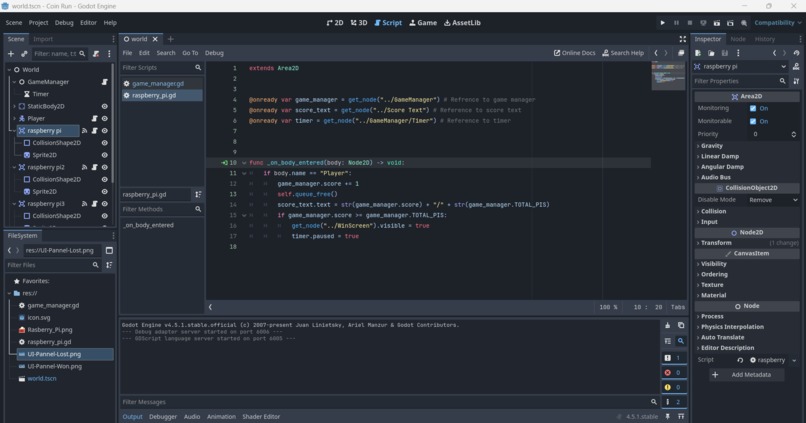The image size is (806, 423).
Task: Toggle alphabetical sorting of the methods list
Action: click(198, 194)
